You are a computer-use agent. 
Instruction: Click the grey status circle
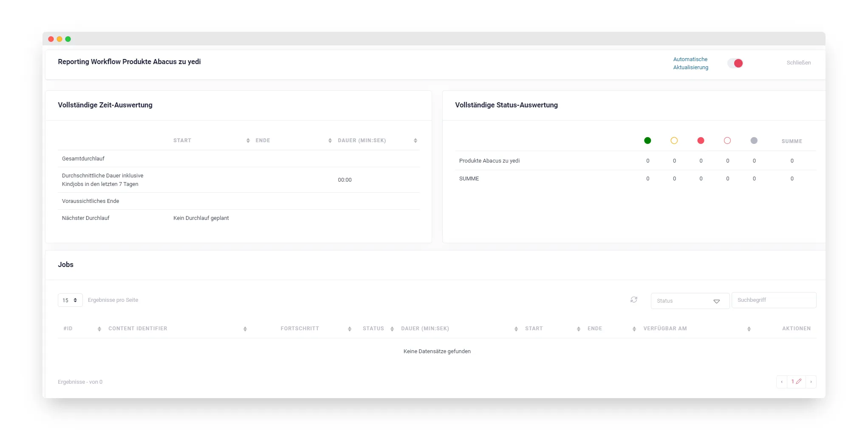[x=754, y=141]
